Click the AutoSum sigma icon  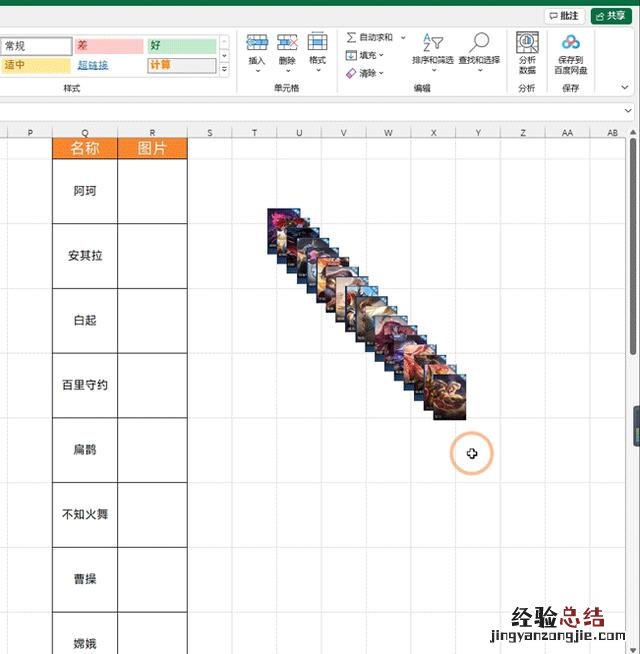pyautogui.click(x=352, y=37)
